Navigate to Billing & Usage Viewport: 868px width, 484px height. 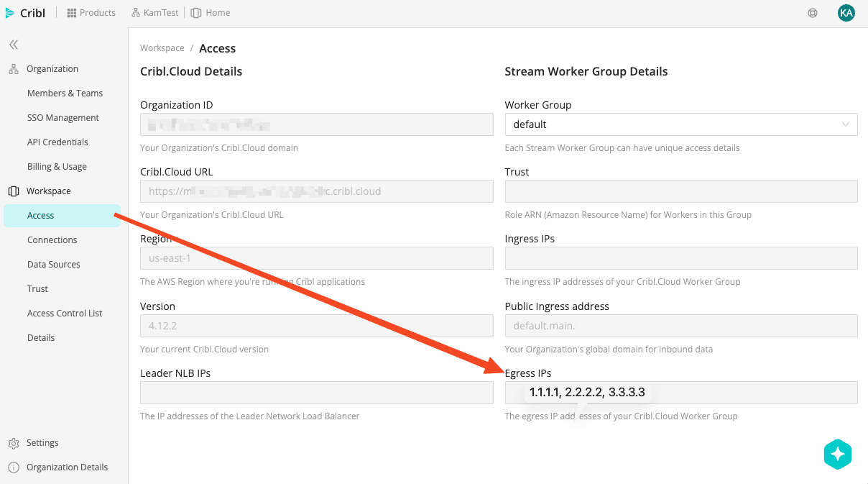57,167
